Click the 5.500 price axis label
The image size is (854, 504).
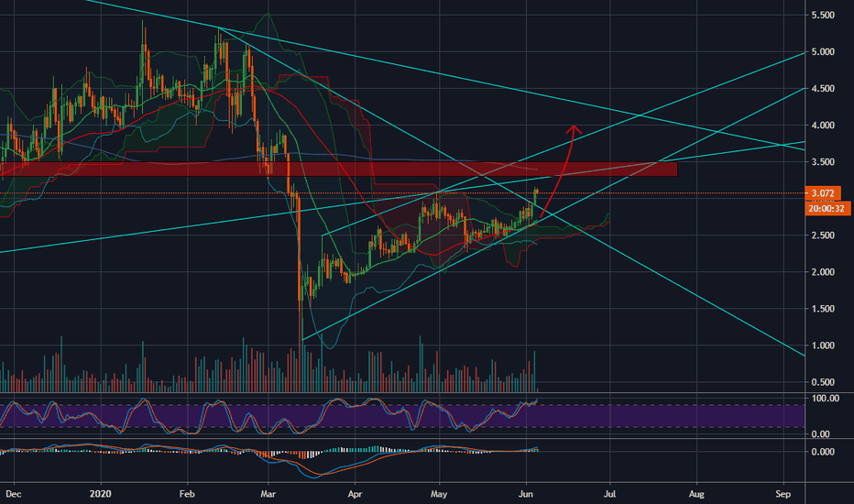pyautogui.click(x=823, y=16)
